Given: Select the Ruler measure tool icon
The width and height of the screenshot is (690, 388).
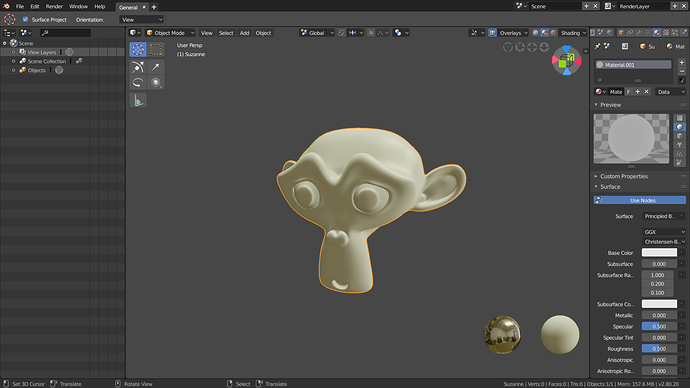Looking at the screenshot, I should [138, 101].
